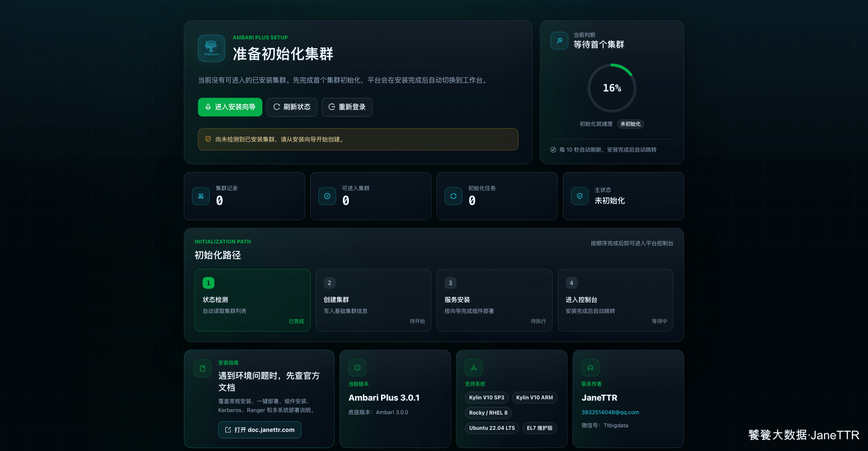868x451 pixels.
Task: Click the 重新登录 button
Action: pyautogui.click(x=347, y=107)
